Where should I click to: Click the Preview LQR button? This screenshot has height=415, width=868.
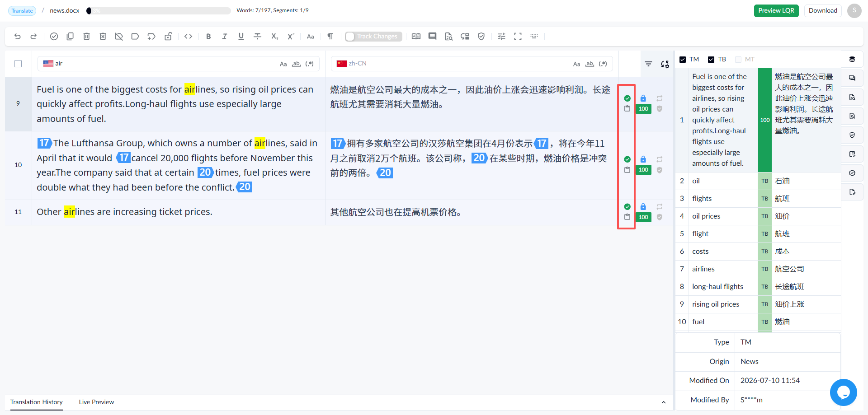776,10
